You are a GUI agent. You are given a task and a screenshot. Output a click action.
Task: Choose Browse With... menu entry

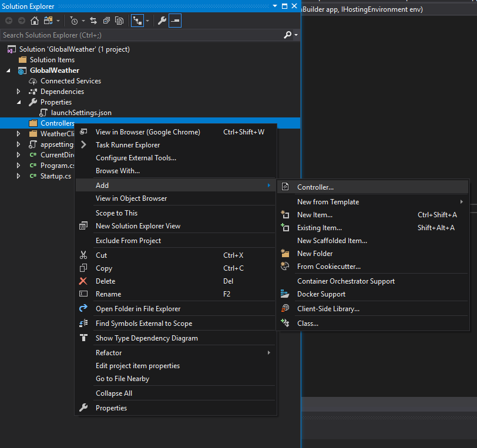tap(176, 171)
